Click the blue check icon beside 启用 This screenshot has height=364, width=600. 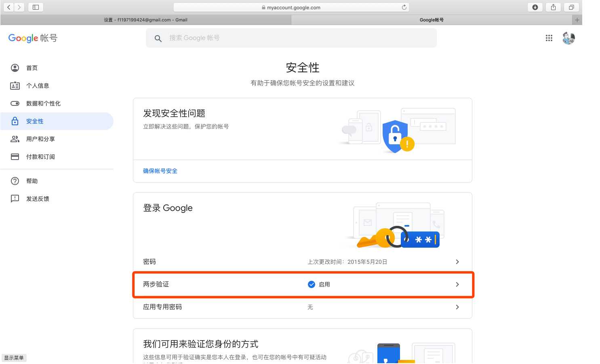[x=312, y=284]
